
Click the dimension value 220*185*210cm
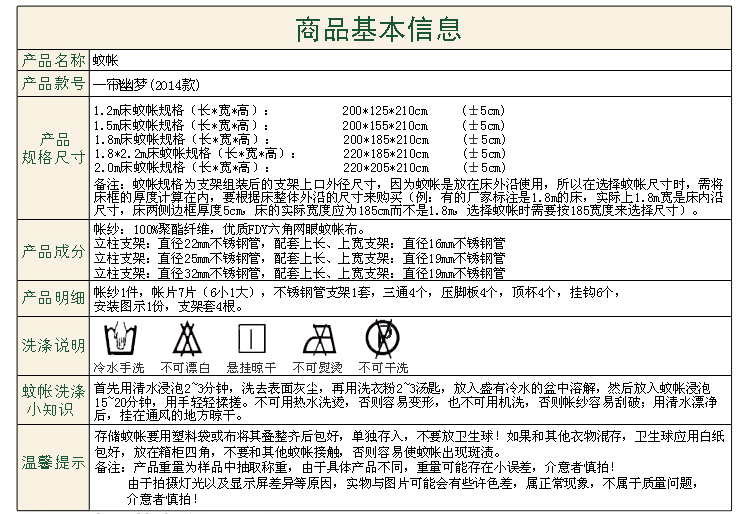386,153
